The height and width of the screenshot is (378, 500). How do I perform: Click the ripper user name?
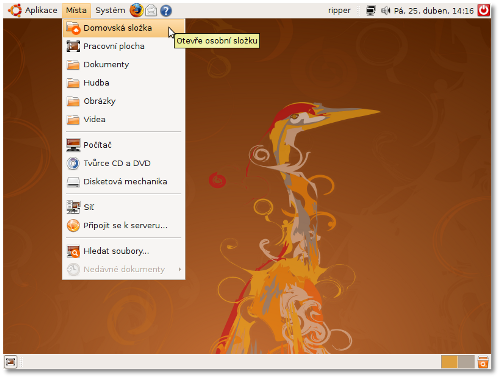(339, 11)
